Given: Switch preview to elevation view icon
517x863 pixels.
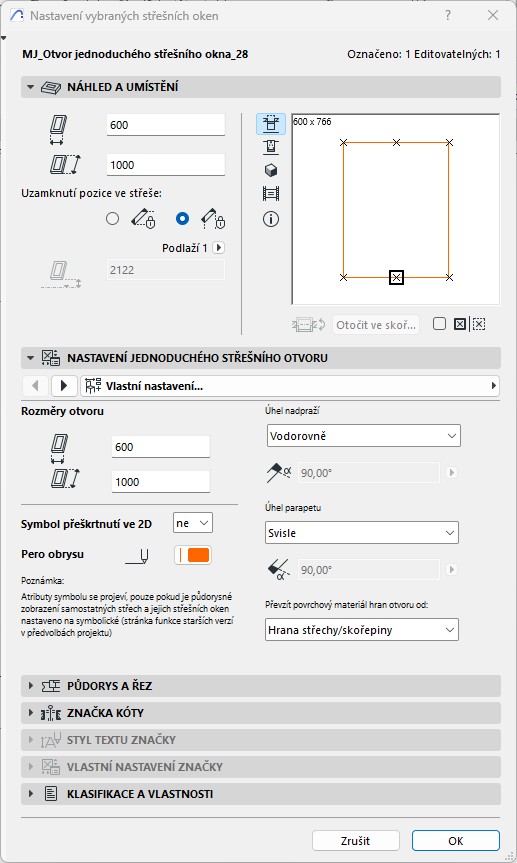Looking at the screenshot, I should pyautogui.click(x=271, y=147).
